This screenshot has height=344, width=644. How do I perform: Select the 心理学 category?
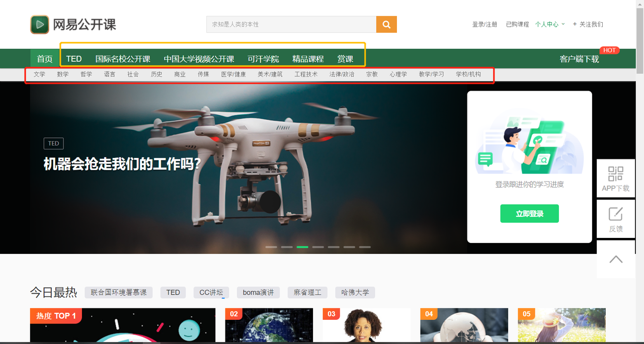(x=398, y=74)
